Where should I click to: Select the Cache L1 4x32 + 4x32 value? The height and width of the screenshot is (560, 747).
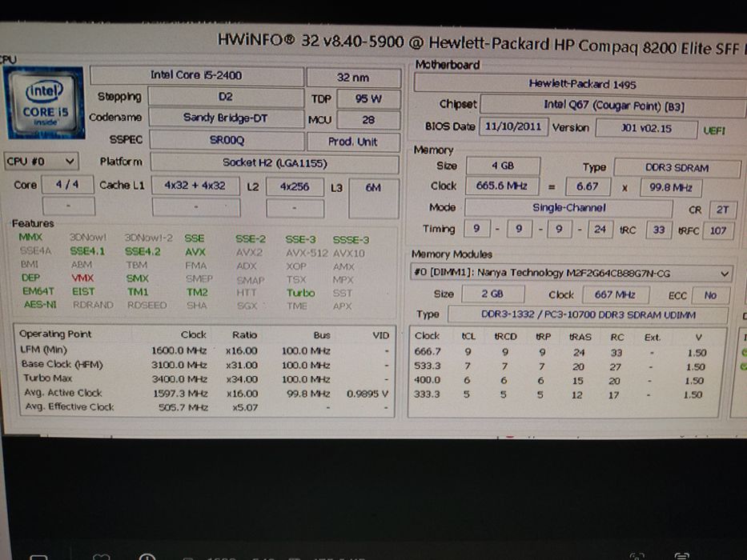point(195,186)
